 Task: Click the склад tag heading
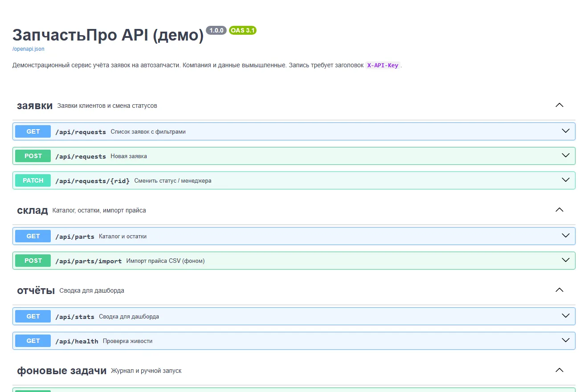(x=33, y=210)
